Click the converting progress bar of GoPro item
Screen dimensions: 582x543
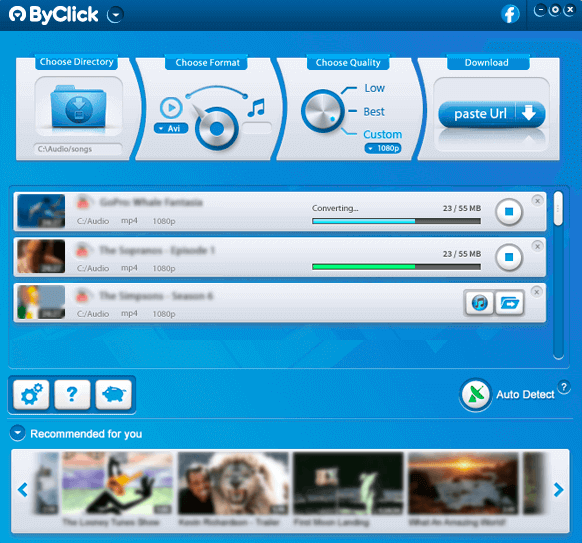coord(396,221)
